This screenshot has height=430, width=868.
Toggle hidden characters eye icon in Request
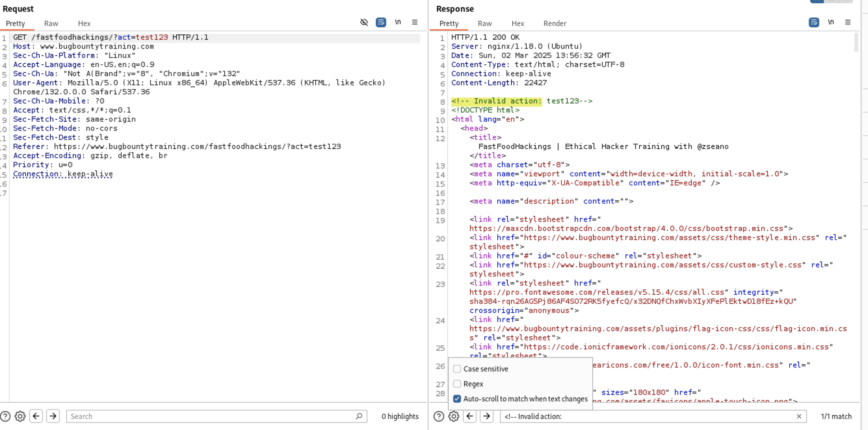point(364,22)
